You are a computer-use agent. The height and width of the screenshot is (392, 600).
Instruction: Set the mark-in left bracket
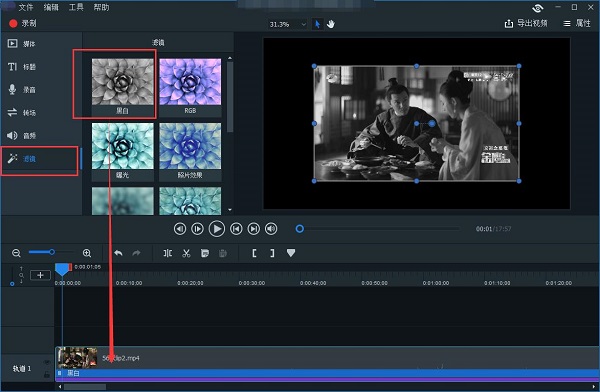[x=254, y=253]
